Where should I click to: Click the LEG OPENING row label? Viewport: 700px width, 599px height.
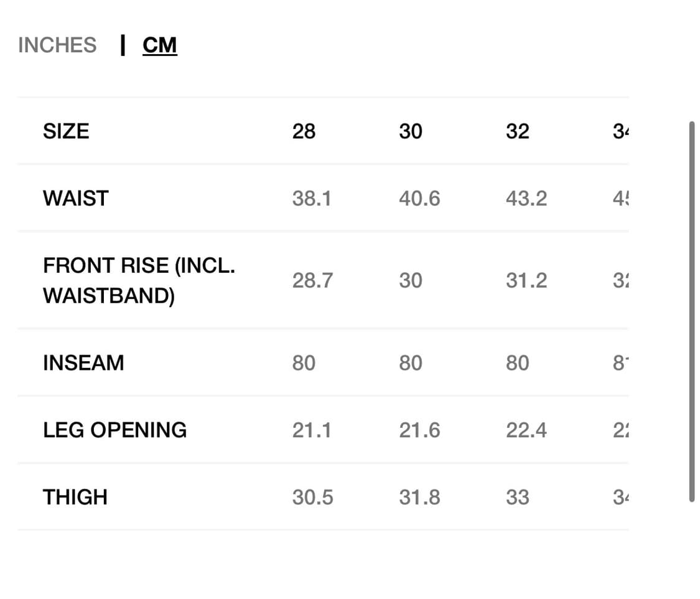114,430
